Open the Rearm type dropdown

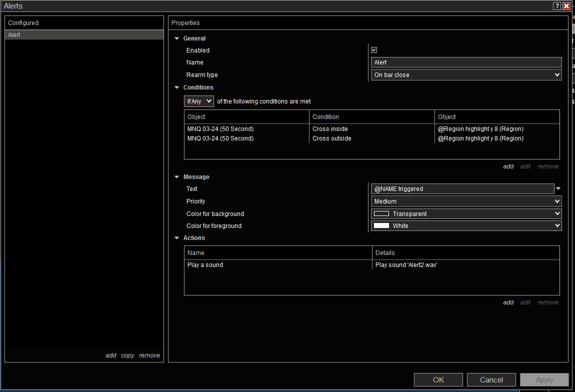(466, 75)
